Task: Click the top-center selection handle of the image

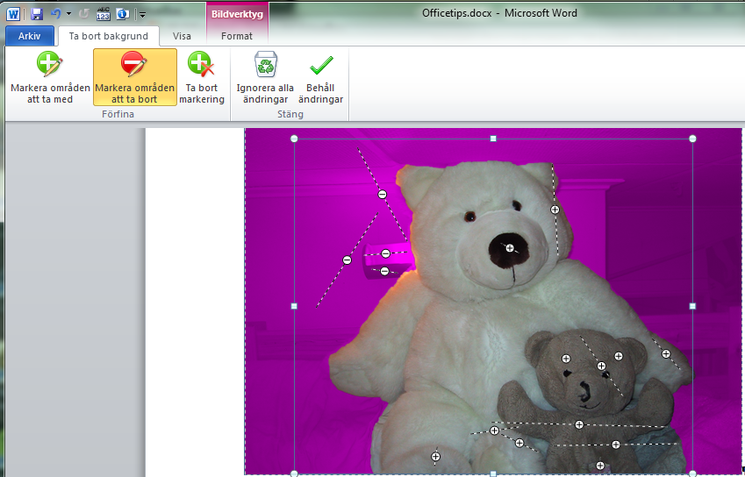Action: tap(493, 138)
